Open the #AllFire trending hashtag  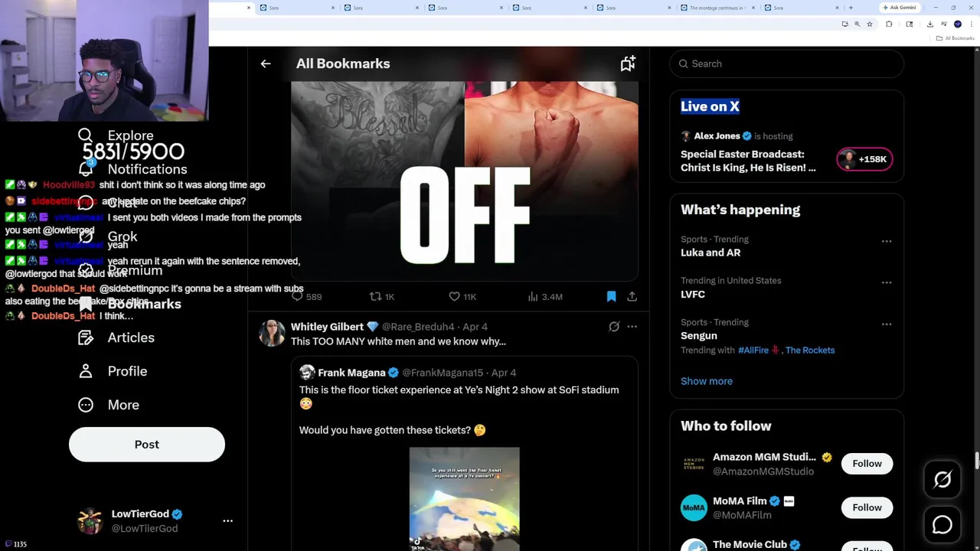753,350
